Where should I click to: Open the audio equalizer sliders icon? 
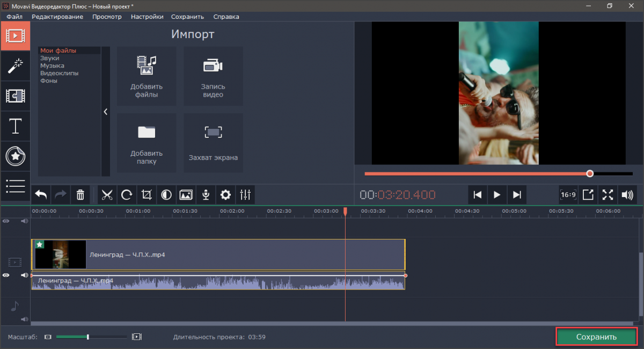click(246, 194)
